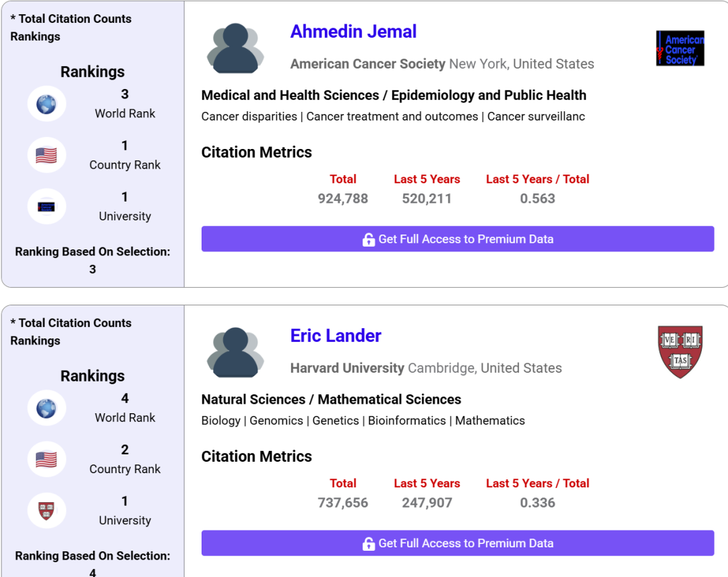Click Eric Lander's profile avatar icon
This screenshot has height=577, width=728.
[235, 353]
